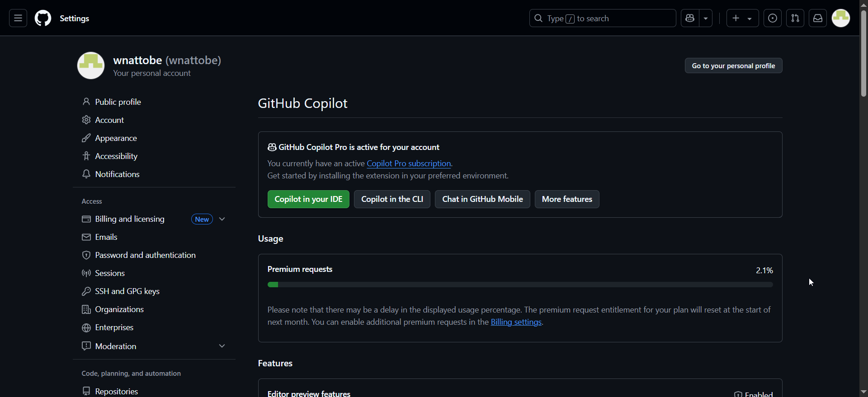Click the repo icon beside Repositories
This screenshot has width=868, height=397.
point(86,392)
